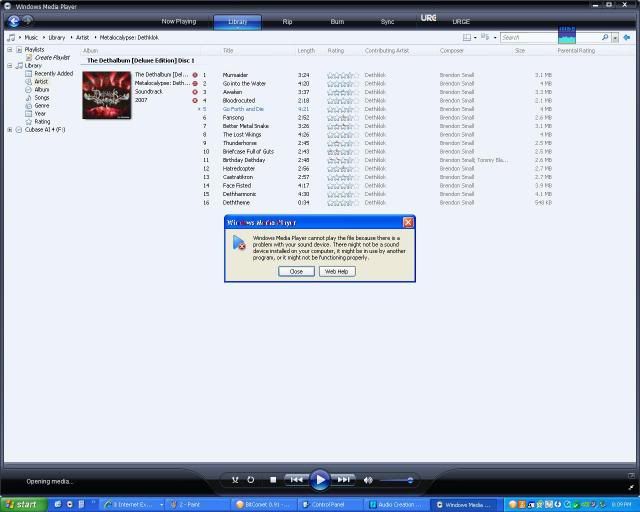This screenshot has height=512, width=640.
Task: Click the music note category icon
Action: click(x=11, y=38)
